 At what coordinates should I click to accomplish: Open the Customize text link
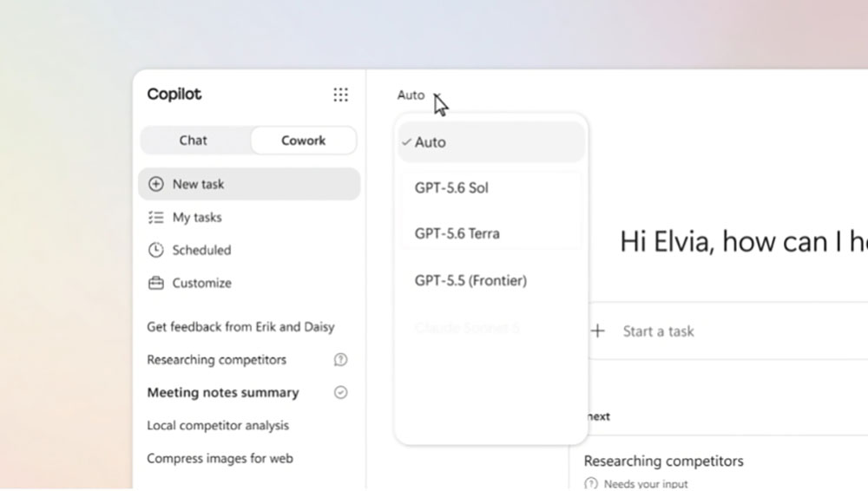click(x=202, y=283)
